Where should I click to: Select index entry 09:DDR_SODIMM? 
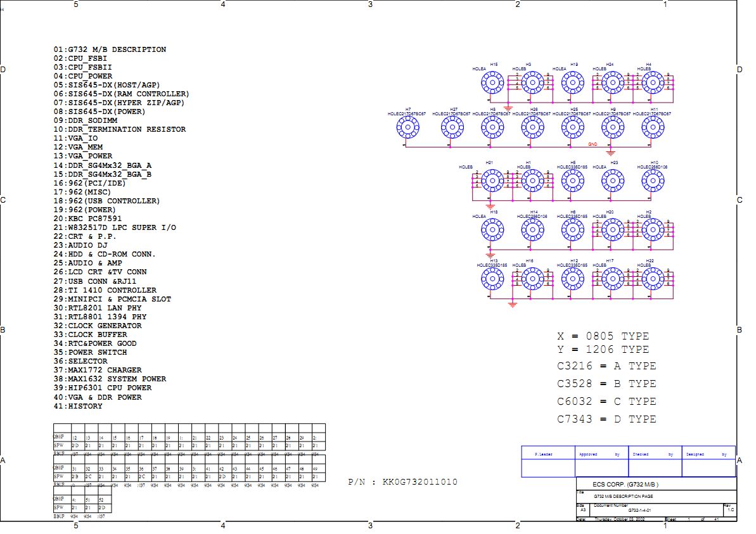pyautogui.click(x=86, y=120)
